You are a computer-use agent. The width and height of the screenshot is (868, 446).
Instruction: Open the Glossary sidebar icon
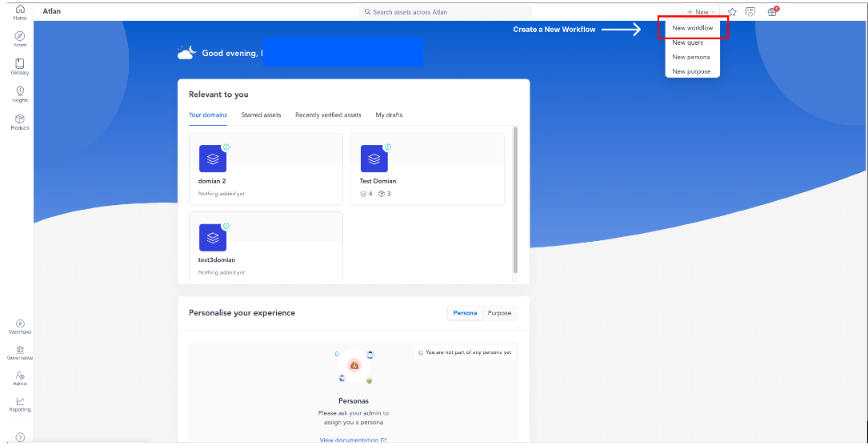20,66
